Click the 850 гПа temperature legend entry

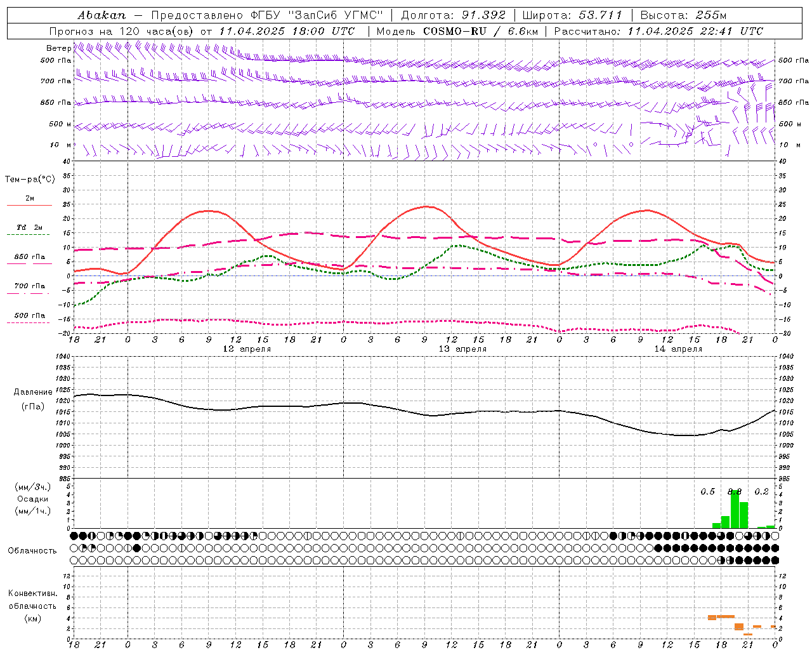29,257
